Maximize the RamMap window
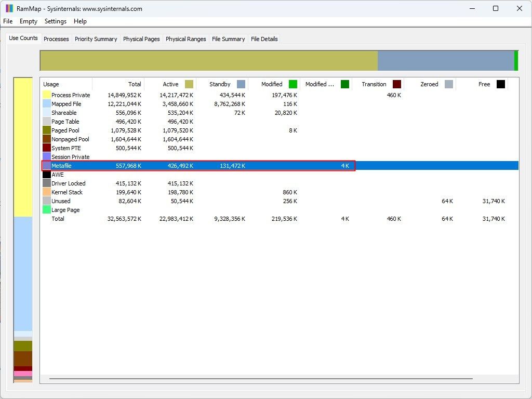Image resolution: width=532 pixels, height=399 pixels. coord(495,8)
